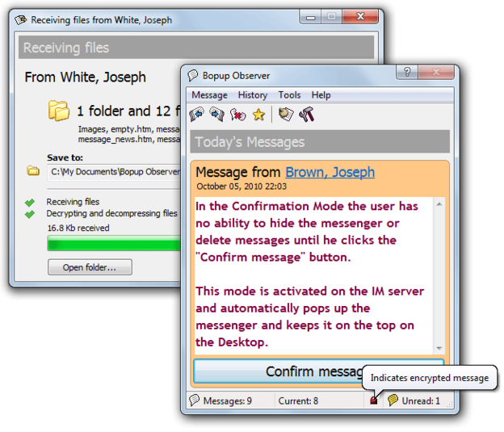The width and height of the screenshot is (504, 432).
Task: Click the Save to path field
Action: (x=114, y=171)
